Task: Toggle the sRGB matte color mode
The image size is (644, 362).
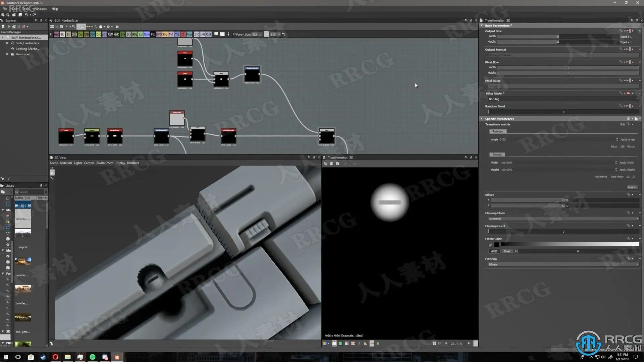Action: [494, 251]
